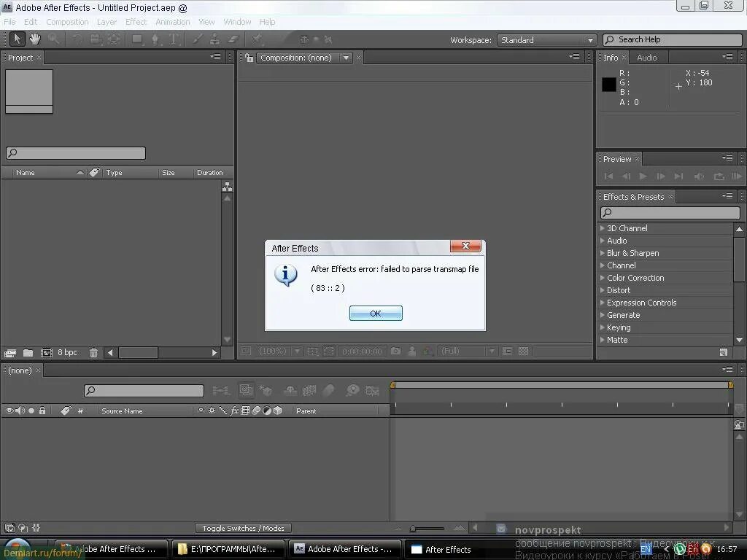This screenshot has width=747, height=560.
Task: Adjust the timeline zoom slider
Action: tap(413, 528)
